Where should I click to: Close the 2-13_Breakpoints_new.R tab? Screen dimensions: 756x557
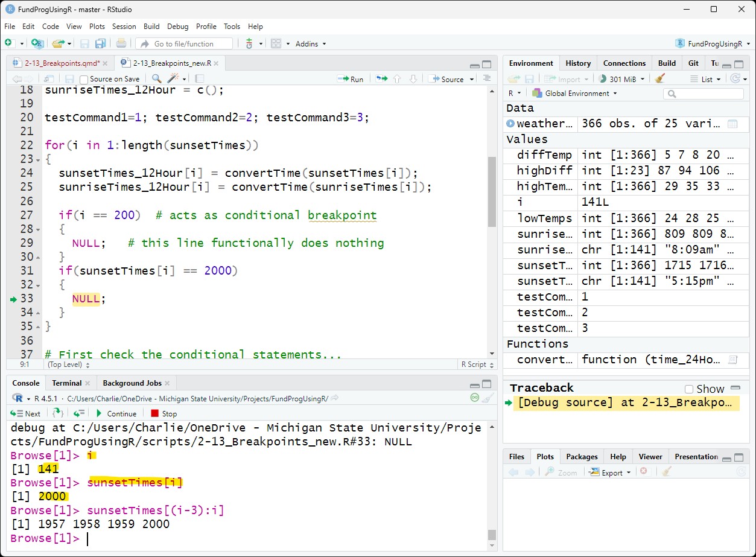216,63
